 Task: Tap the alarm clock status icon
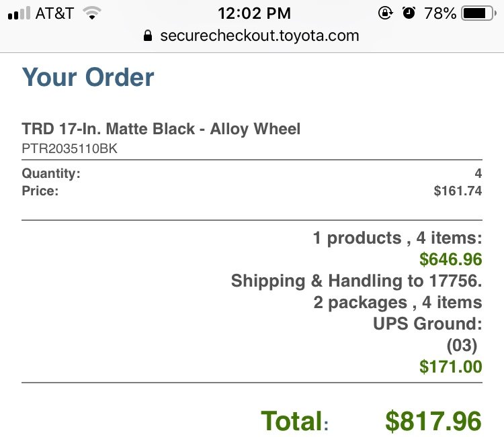click(409, 13)
